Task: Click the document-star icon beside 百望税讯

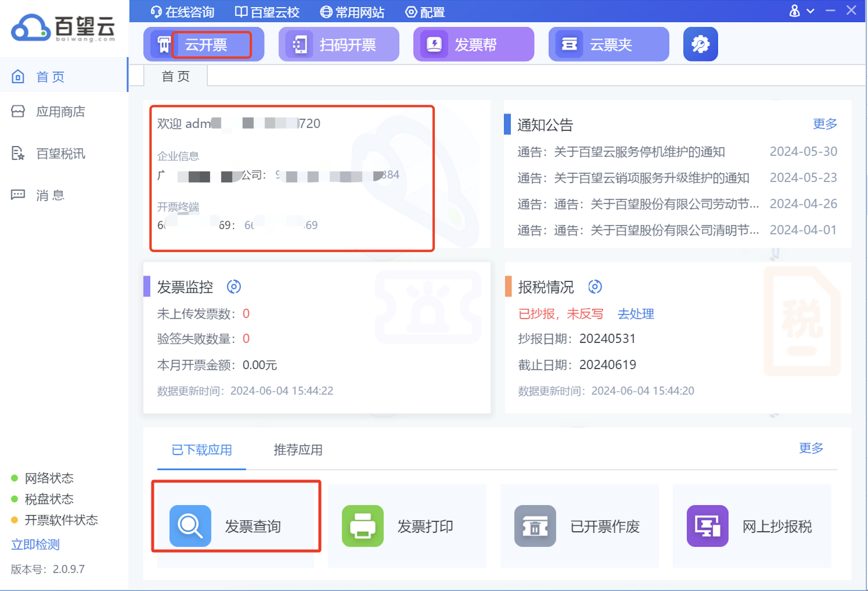Action: tap(18, 153)
